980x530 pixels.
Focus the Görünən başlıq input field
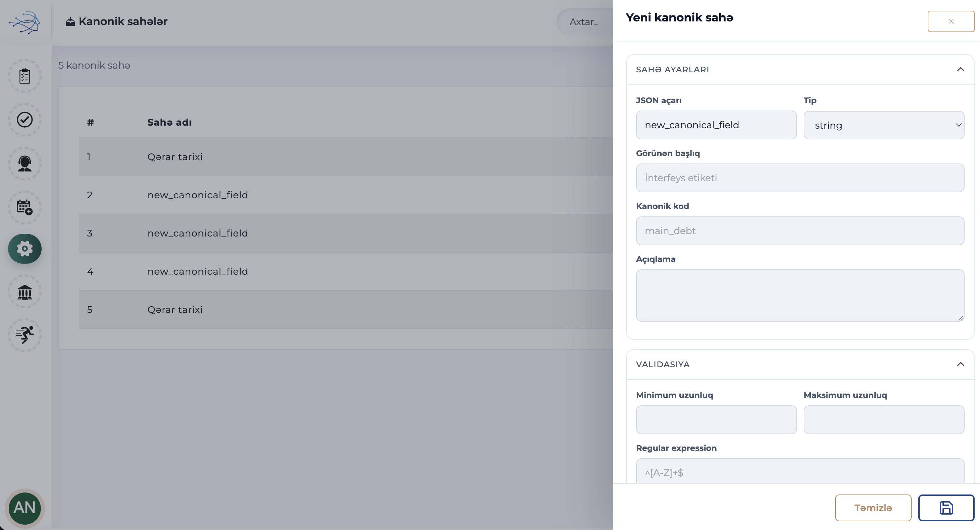click(x=800, y=178)
